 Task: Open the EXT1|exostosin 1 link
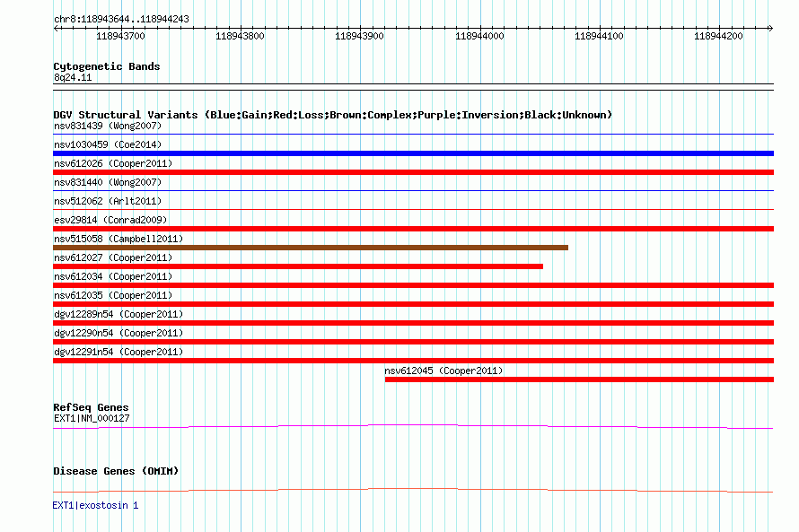tap(95, 505)
